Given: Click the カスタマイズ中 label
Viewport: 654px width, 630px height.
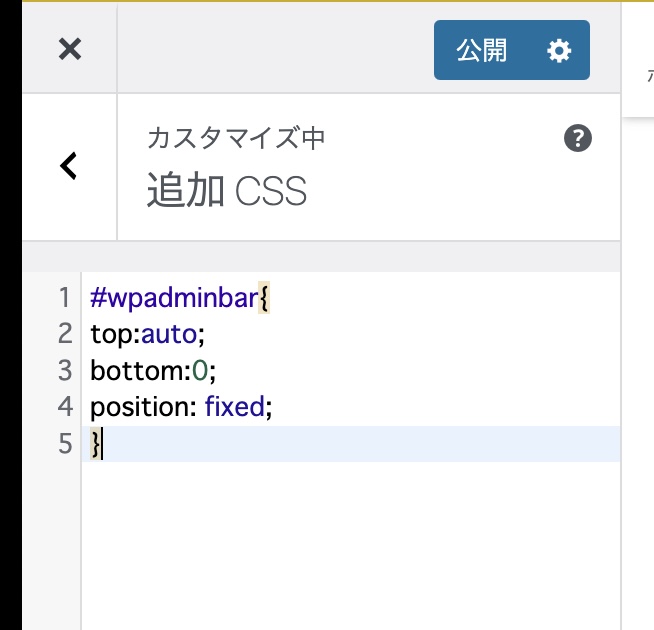Looking at the screenshot, I should coord(236,138).
